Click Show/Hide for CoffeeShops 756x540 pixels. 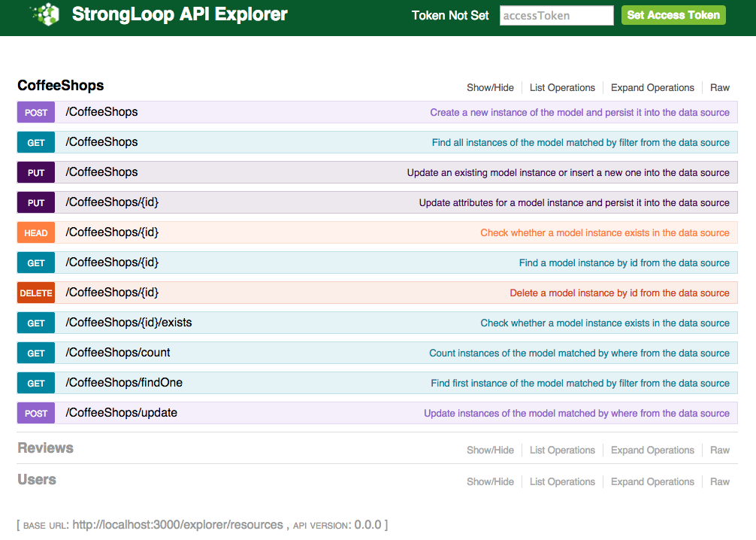pyautogui.click(x=490, y=88)
